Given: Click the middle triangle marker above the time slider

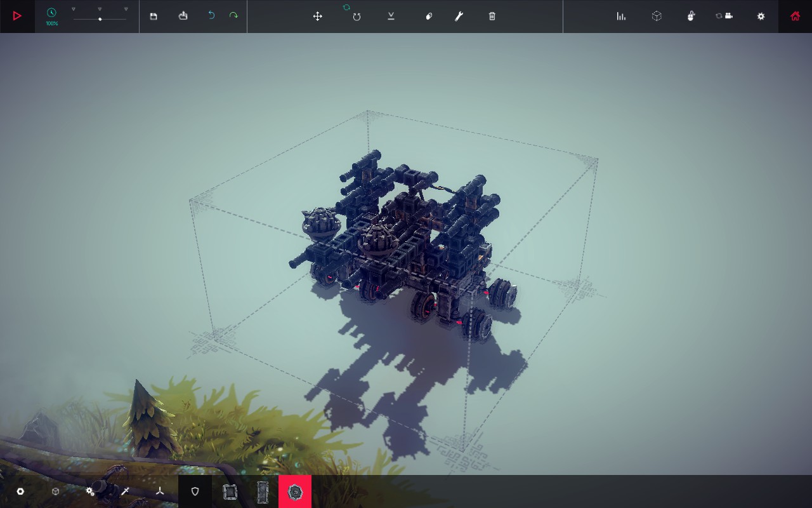Looking at the screenshot, I should pos(100,9).
